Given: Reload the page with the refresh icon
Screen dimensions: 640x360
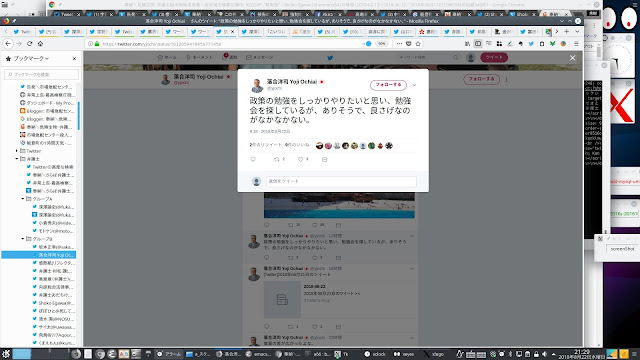Looking at the screenshot, I should tap(29, 44).
